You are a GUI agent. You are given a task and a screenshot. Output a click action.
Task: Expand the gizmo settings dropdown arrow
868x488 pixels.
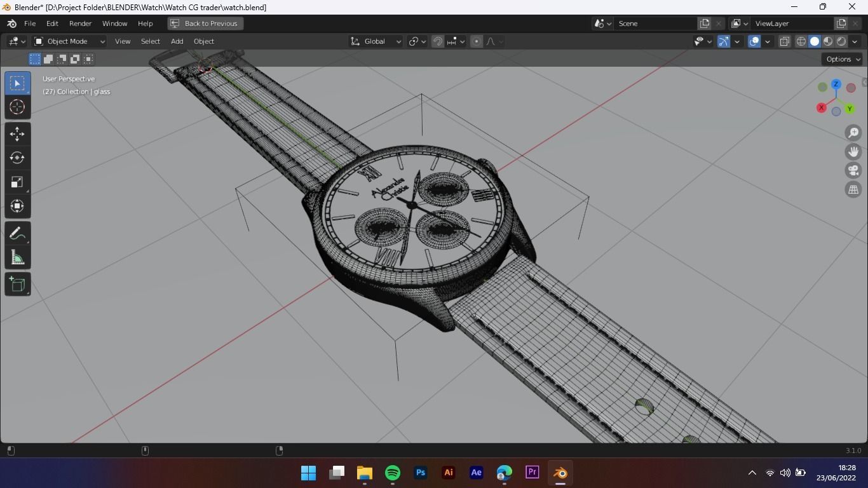737,41
